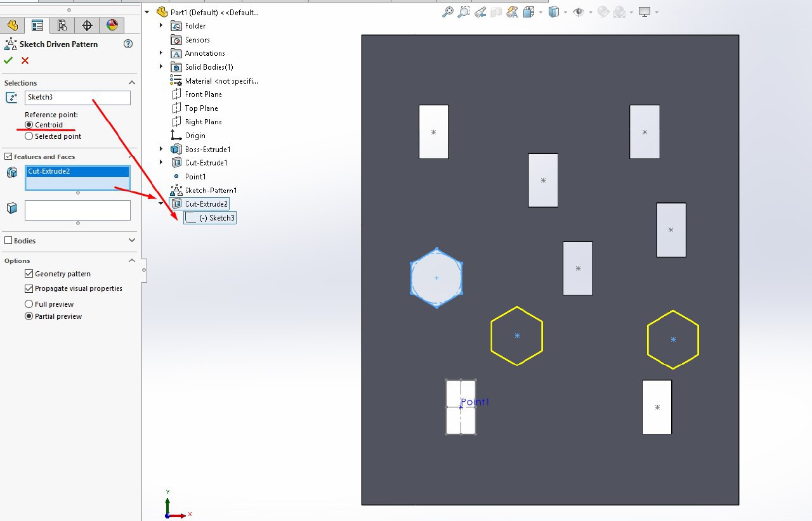The width and height of the screenshot is (812, 521).
Task: Expand the Boss-Extrude1 feature
Action: pos(161,149)
